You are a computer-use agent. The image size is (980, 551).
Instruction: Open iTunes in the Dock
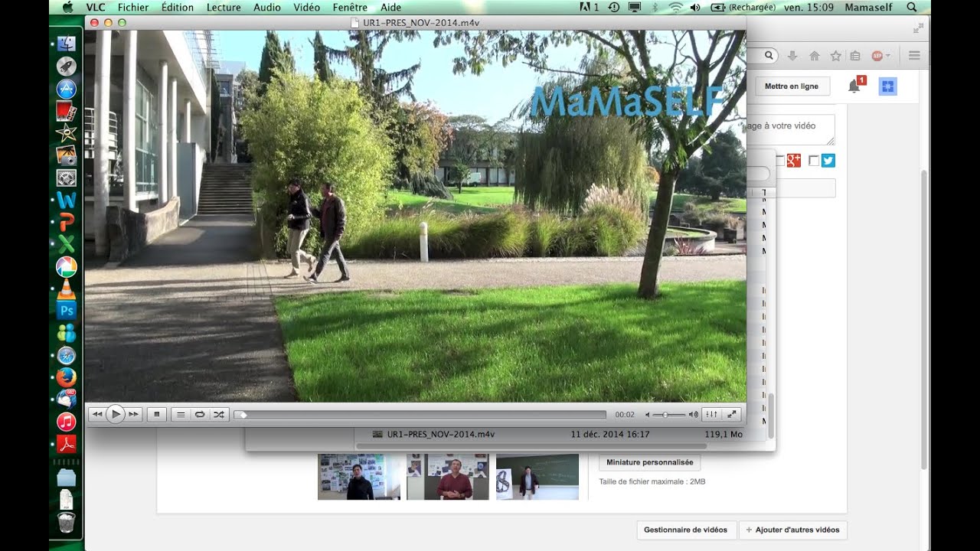67,422
